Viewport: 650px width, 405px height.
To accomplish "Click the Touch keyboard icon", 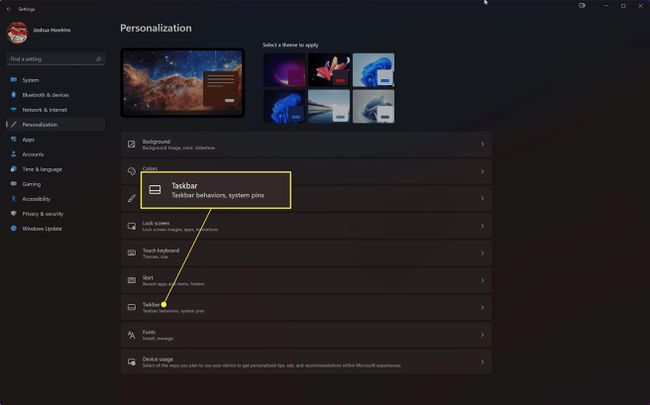I will pos(131,253).
